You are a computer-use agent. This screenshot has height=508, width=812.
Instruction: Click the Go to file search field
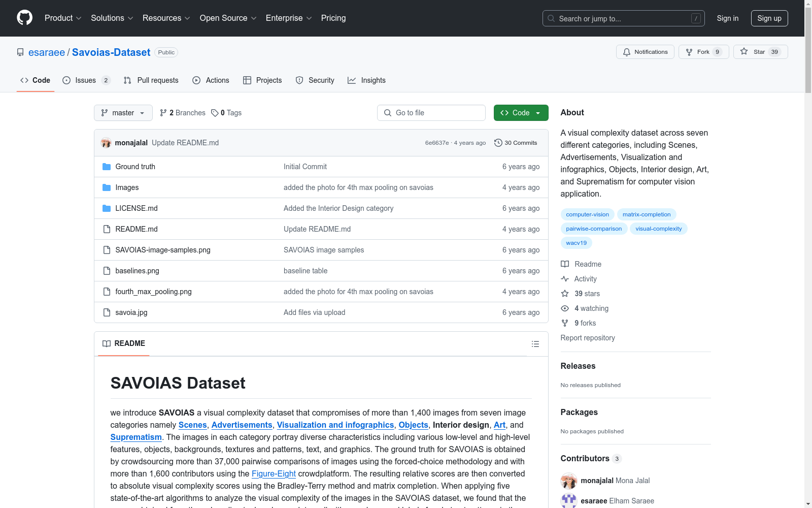pos(431,113)
